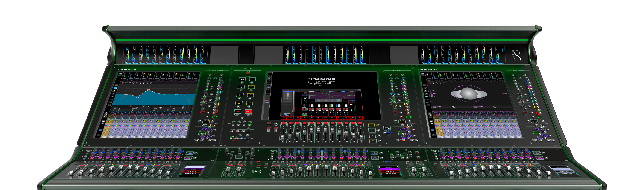Choose Aux 1-12 on left lower bank screen
Viewport: 644px width, 190px height.
click(193, 169)
